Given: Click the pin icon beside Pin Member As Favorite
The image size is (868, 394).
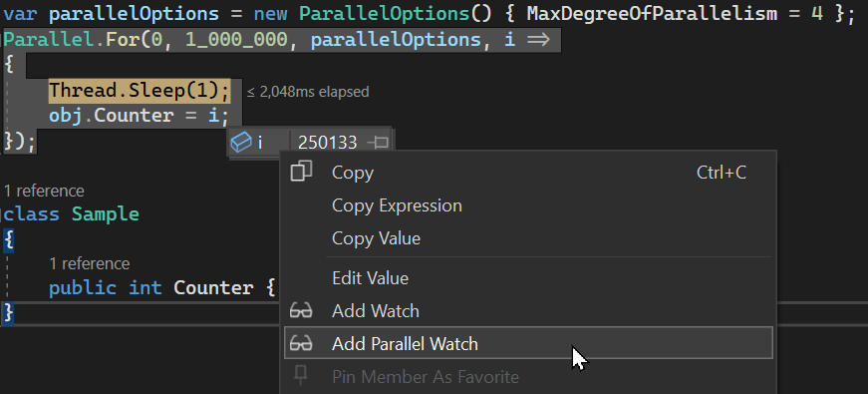Looking at the screenshot, I should tap(301, 376).
